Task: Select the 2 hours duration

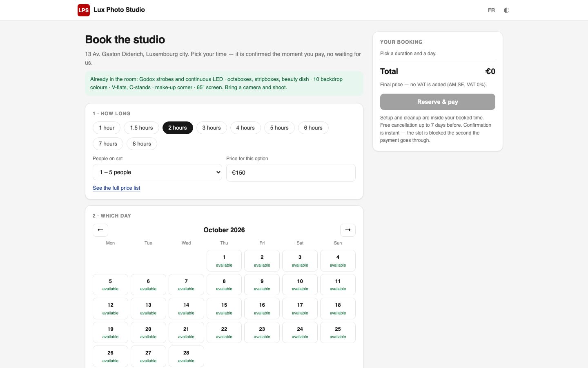Action: pos(178,128)
